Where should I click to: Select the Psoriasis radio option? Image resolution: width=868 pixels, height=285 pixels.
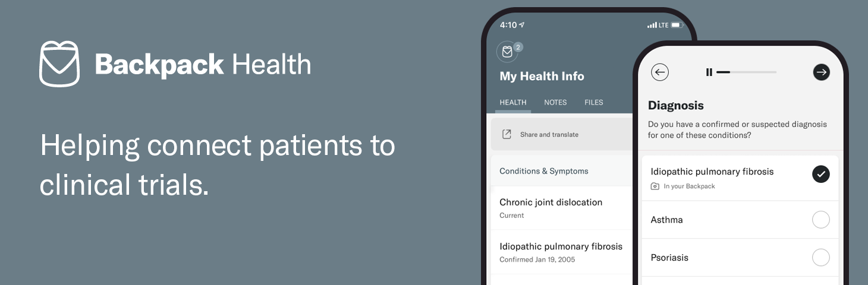click(x=820, y=258)
